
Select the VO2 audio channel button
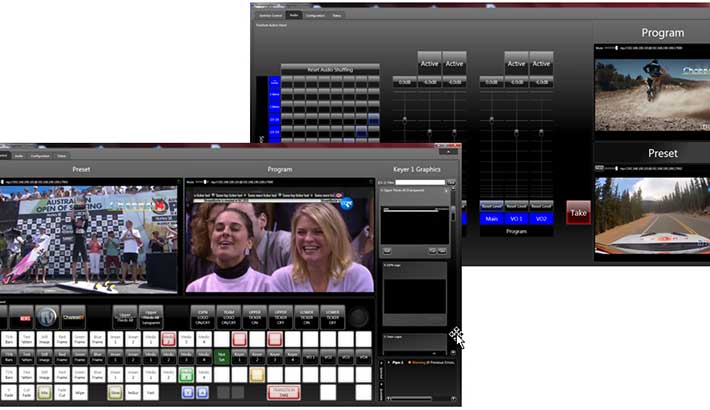point(540,218)
